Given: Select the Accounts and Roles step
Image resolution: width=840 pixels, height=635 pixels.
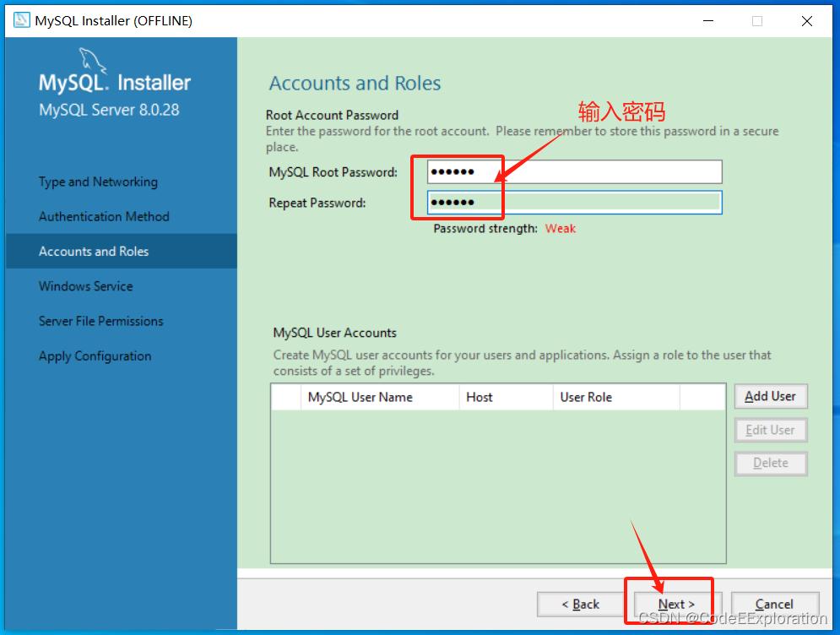Looking at the screenshot, I should (x=121, y=251).
